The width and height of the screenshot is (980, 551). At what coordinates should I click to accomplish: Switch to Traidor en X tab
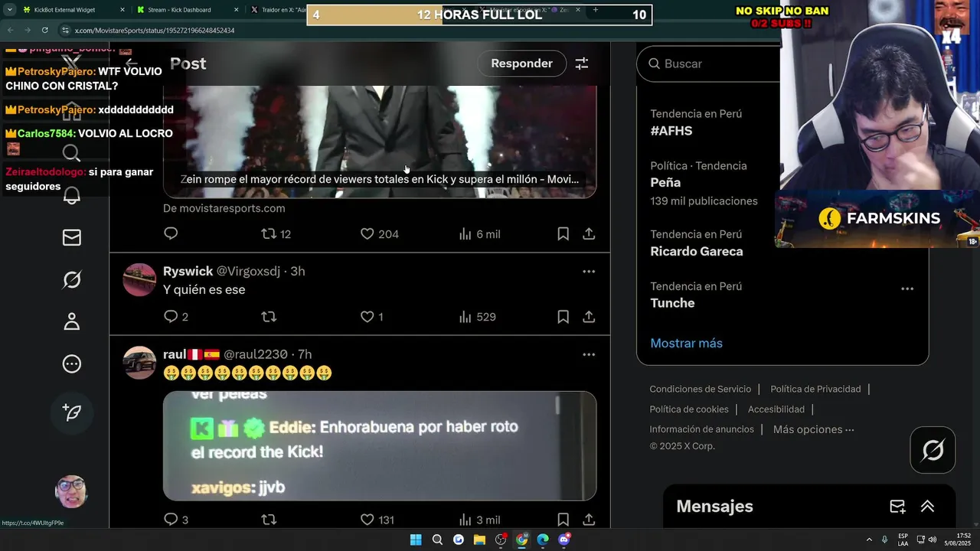click(277, 10)
